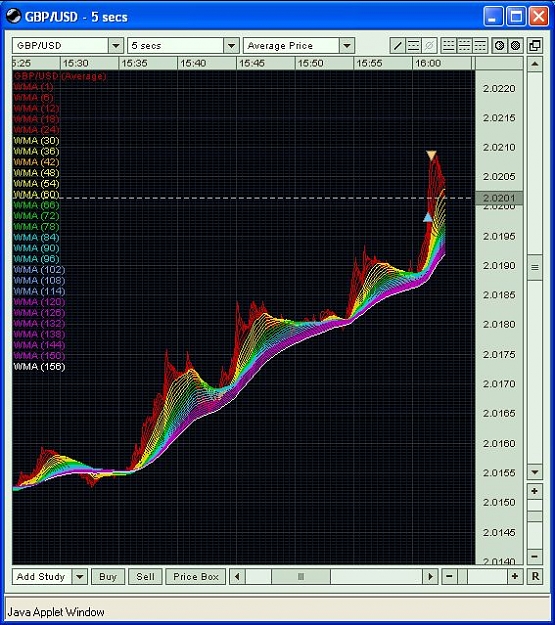Screen dimensions: 555x625
Task: Click the grid-style icon with the solid line at the top
Action: coord(480,46)
